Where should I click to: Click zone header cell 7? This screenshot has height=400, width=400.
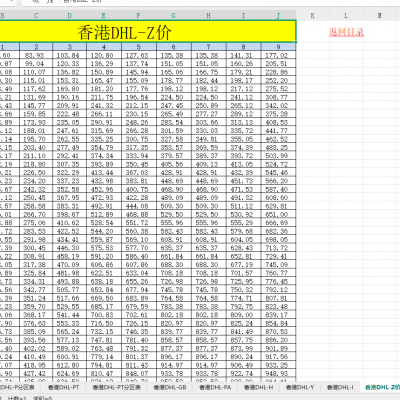[x=209, y=47]
